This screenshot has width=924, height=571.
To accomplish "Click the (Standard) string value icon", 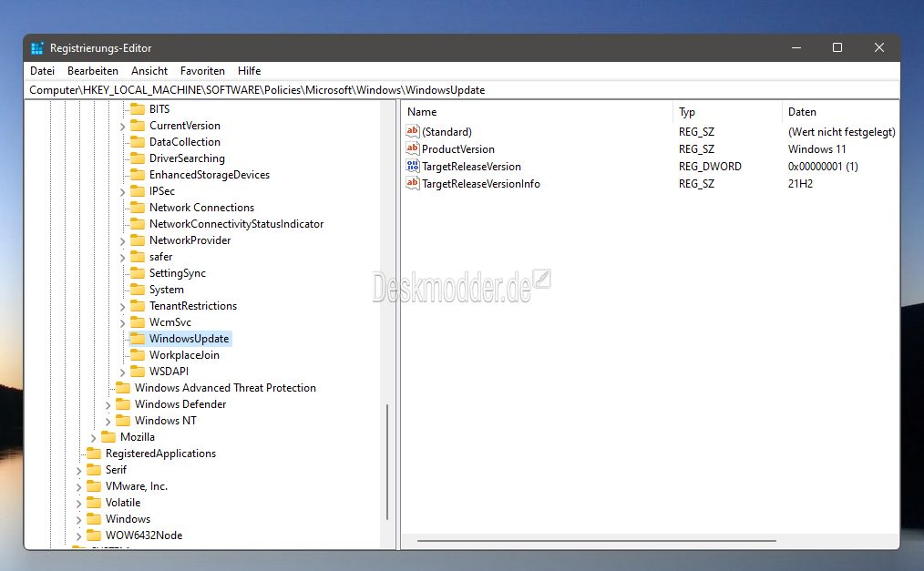I will 413,131.
